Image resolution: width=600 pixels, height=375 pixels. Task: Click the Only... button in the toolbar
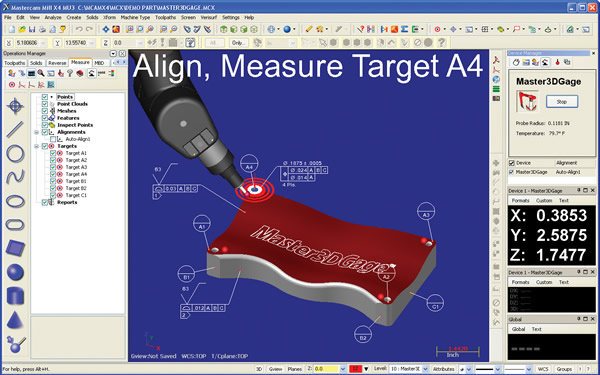(238, 43)
